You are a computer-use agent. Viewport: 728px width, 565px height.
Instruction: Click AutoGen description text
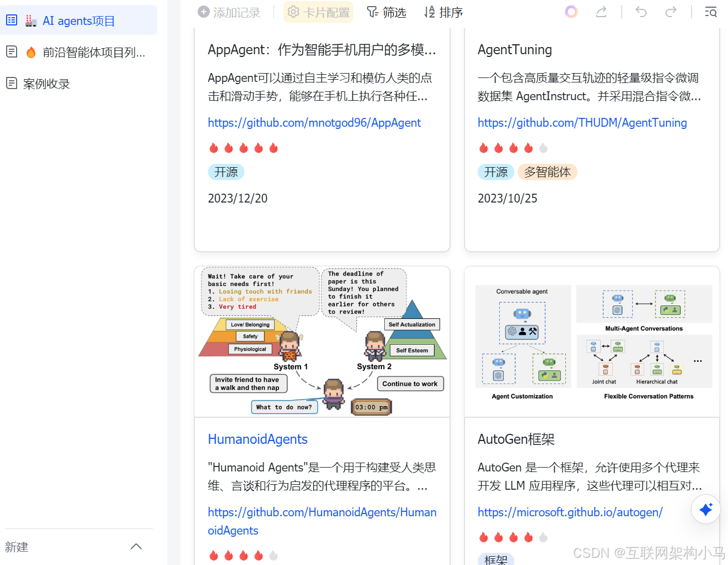click(590, 476)
